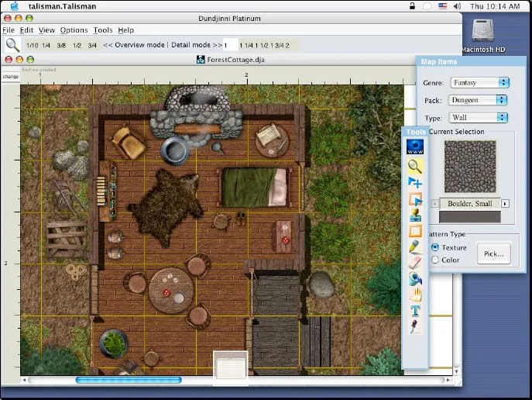Set zoom level to 3/4
532x400 pixels.
point(92,46)
